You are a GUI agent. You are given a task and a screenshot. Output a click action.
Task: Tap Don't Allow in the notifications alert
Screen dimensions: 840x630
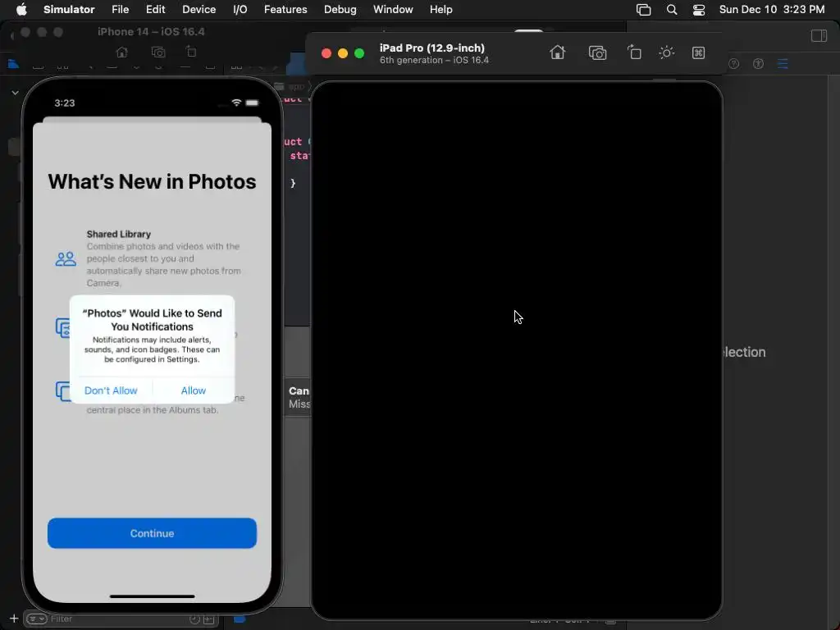coord(111,390)
